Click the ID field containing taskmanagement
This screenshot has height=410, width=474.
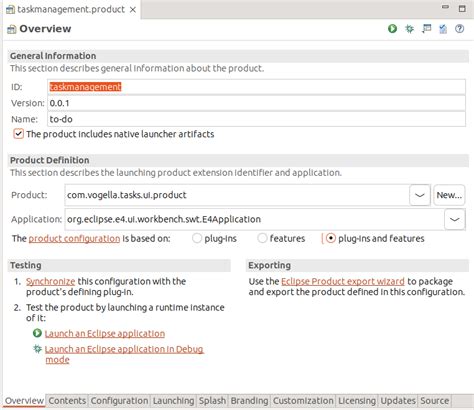256,87
